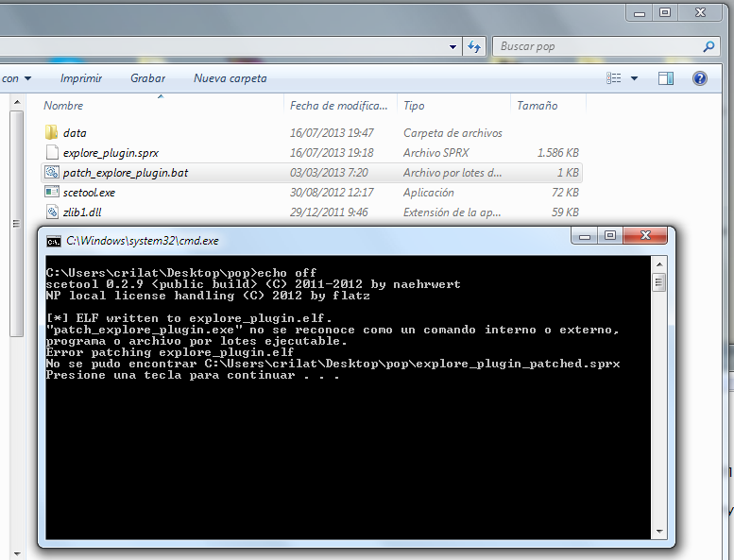Click the zlib1.dll file icon
The width and height of the screenshot is (734, 560).
pos(52,212)
